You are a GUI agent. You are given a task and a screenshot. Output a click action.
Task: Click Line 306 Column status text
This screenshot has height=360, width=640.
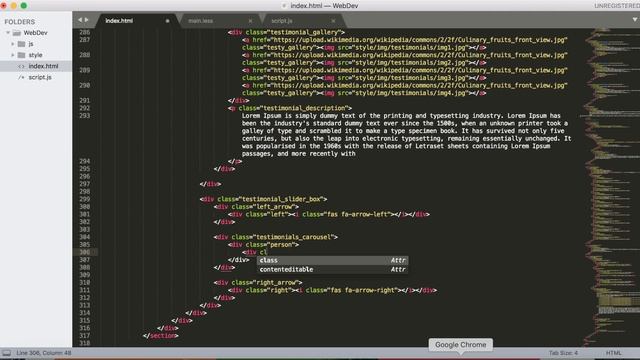[44, 353]
